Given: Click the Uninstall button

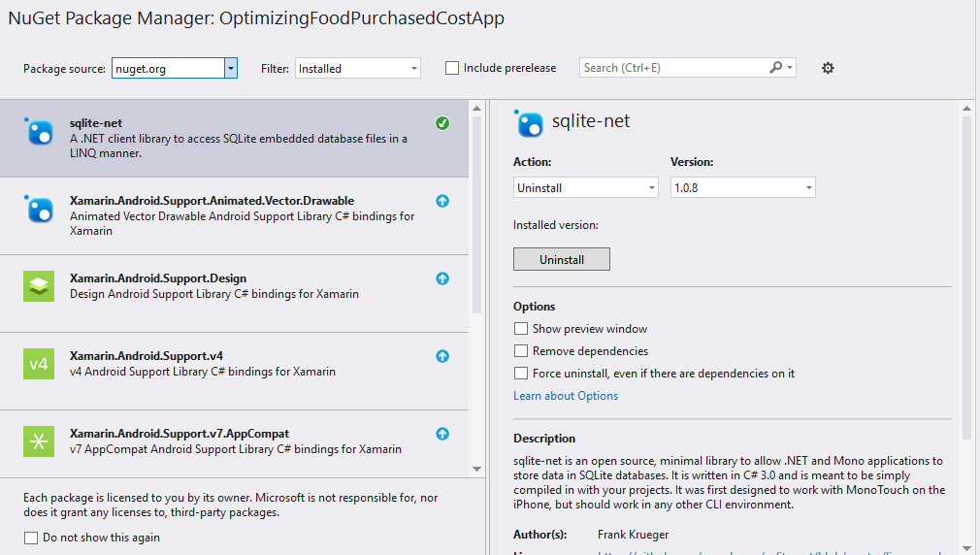Looking at the screenshot, I should 561,259.
